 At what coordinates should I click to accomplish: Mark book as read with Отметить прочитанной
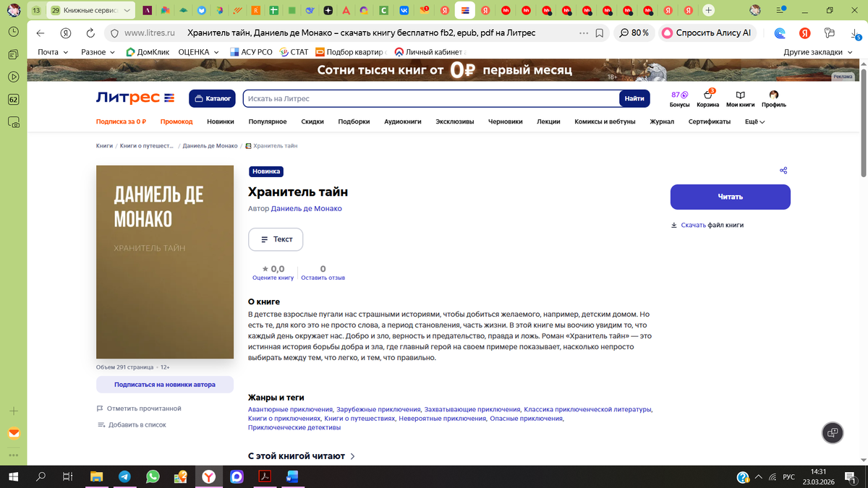139,408
